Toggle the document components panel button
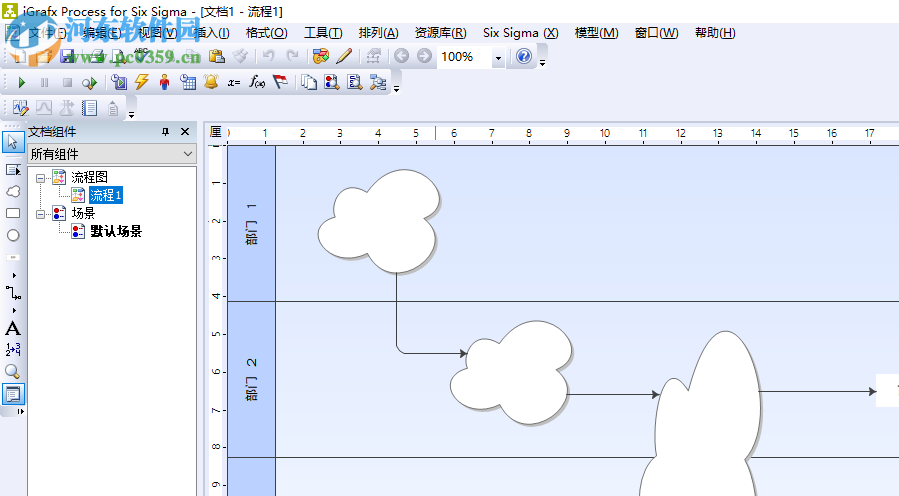Image resolution: width=899 pixels, height=496 pixels. point(13,394)
